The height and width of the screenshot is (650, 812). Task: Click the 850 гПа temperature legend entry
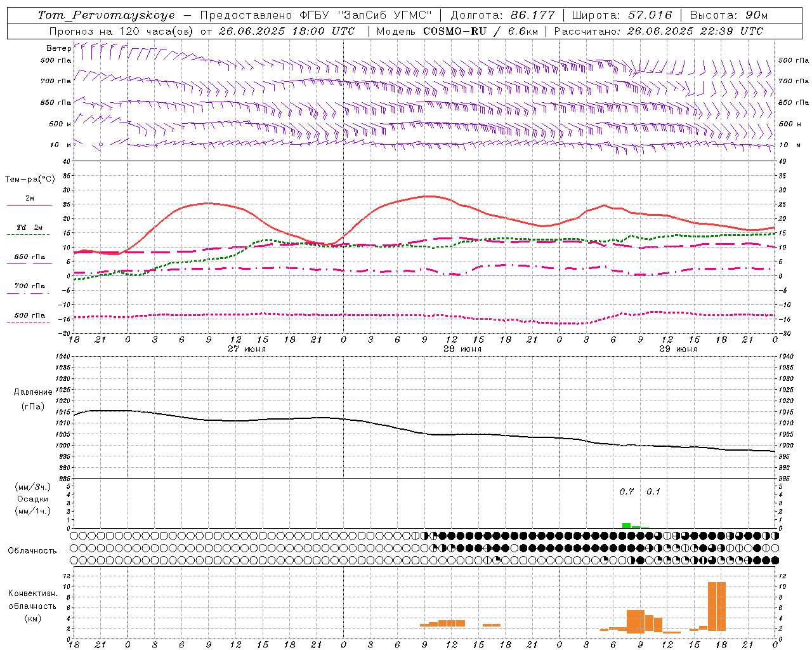coord(30,257)
